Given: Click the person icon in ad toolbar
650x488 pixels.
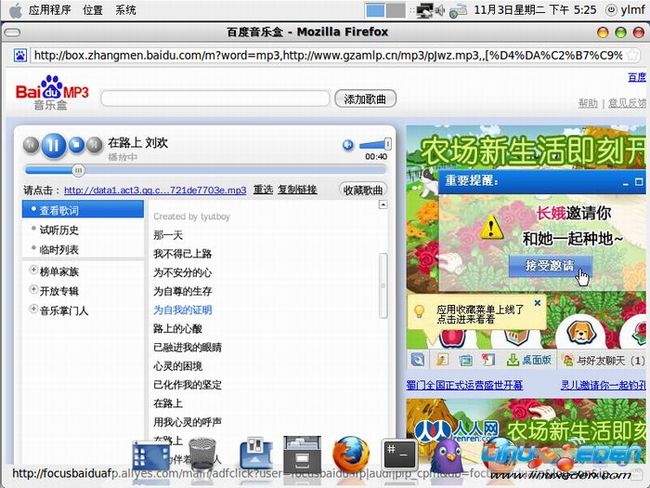Looking at the screenshot, I should click(x=442, y=359).
